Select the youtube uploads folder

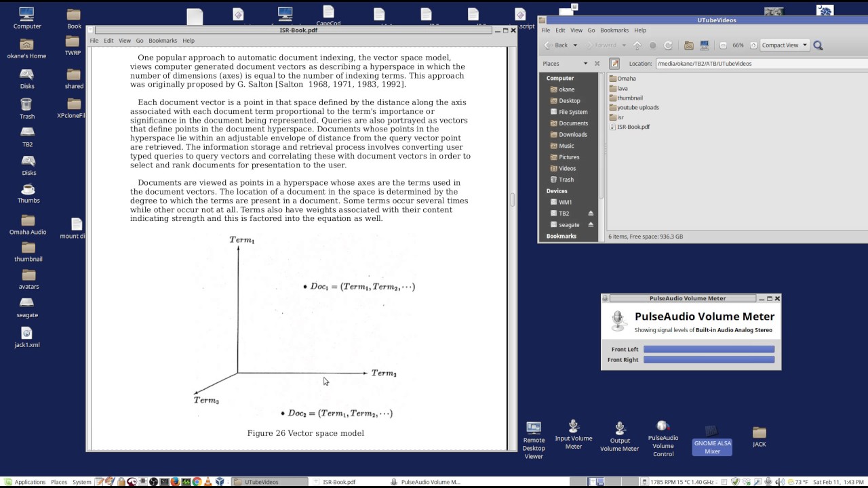pos(634,107)
